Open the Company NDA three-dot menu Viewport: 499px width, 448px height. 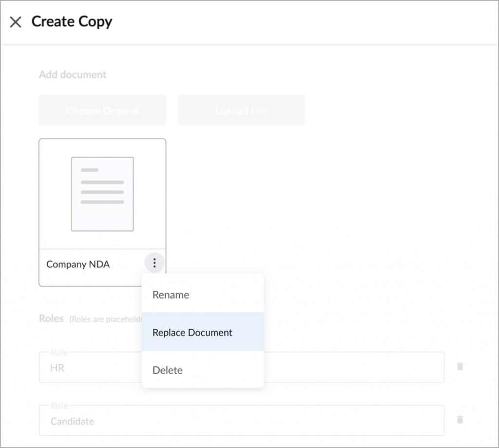[154, 263]
